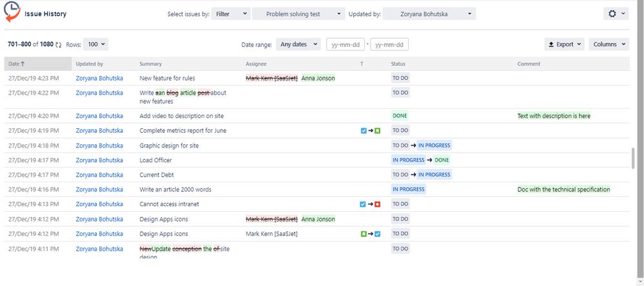Click the blue task icon in Cannot access intranet row
Image resolution: width=644 pixels, height=286 pixels.
point(363,204)
